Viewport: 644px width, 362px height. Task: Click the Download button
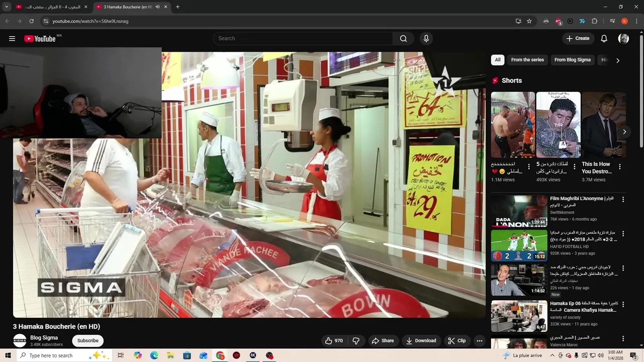coord(421,341)
